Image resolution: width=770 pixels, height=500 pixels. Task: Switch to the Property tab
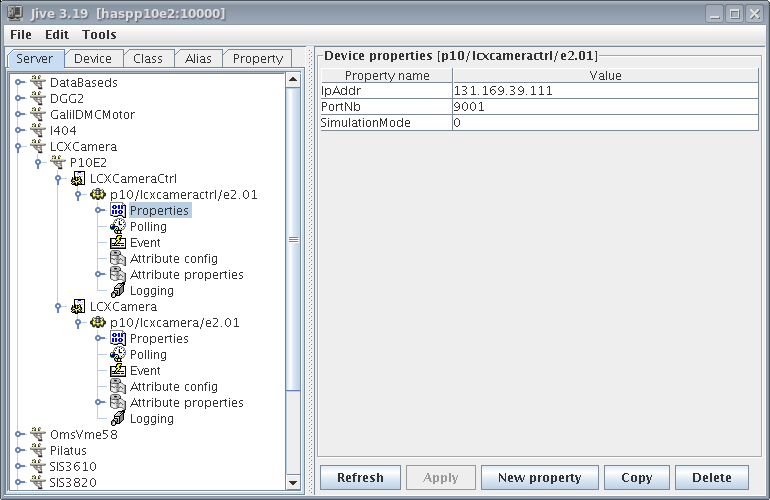coord(258,58)
